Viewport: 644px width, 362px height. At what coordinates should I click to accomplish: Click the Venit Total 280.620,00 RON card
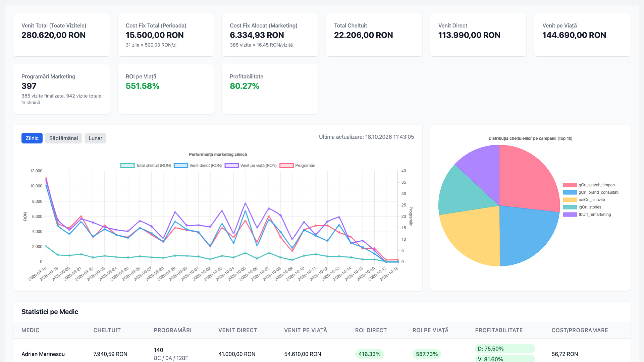[x=61, y=35]
